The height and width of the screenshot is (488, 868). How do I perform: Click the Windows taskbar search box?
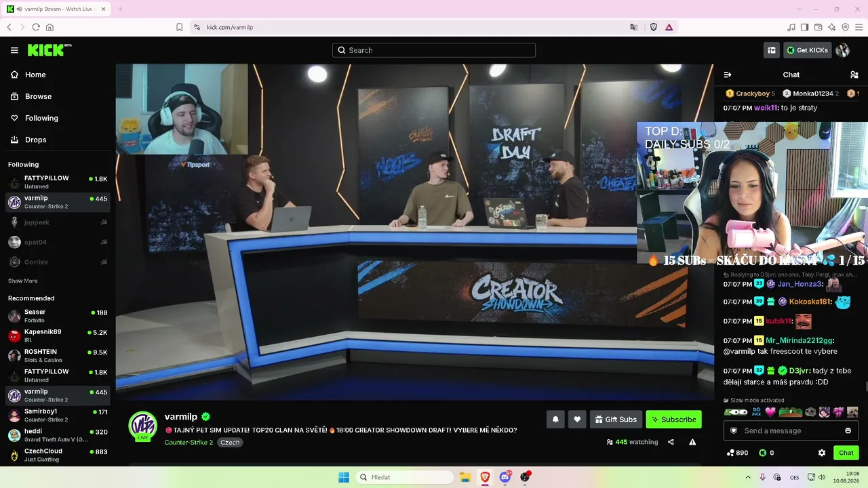click(405, 477)
